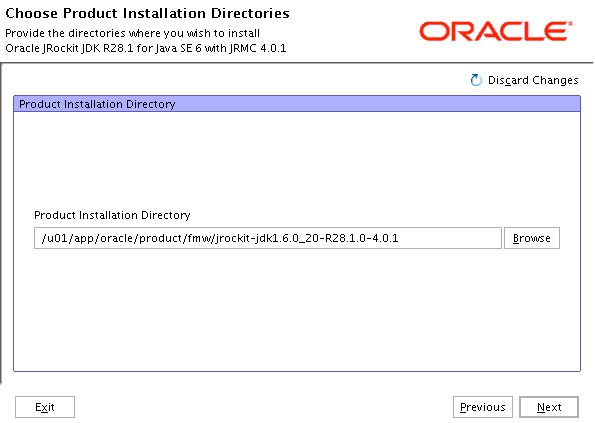Click the 'Oracle JRockit JDK R28.1' description line
The image size is (595, 423).
tap(146, 49)
